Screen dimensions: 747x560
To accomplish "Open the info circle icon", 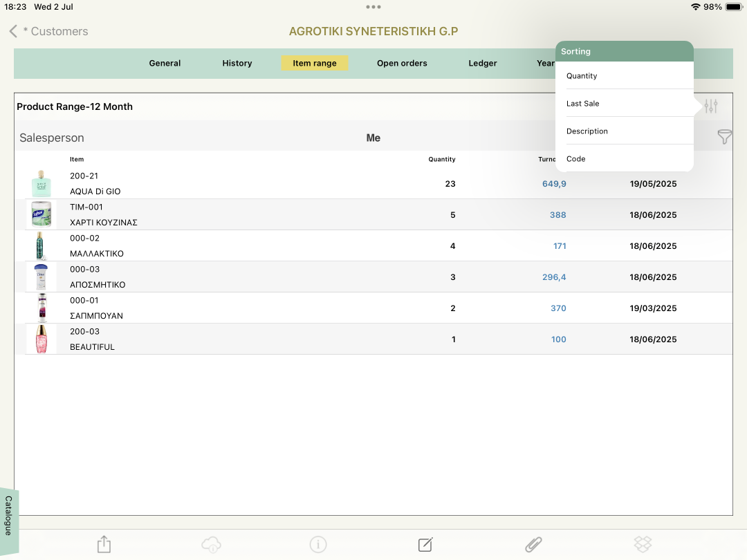I will click(318, 544).
